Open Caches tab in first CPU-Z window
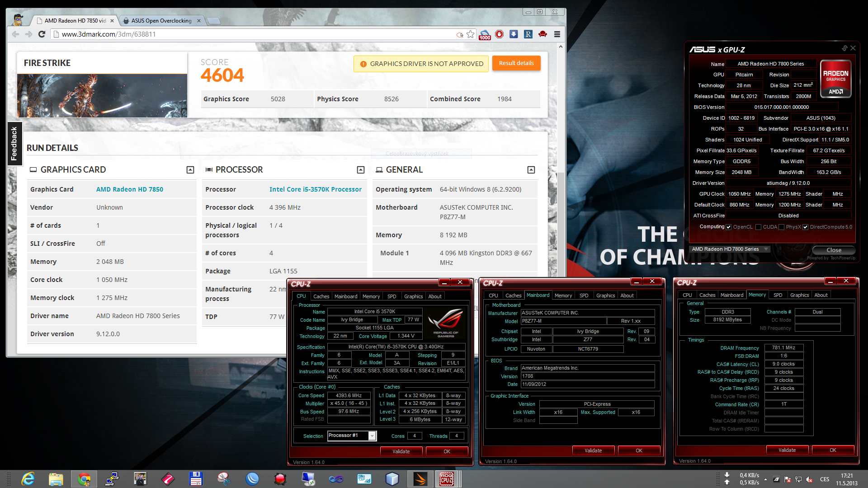 (x=321, y=296)
